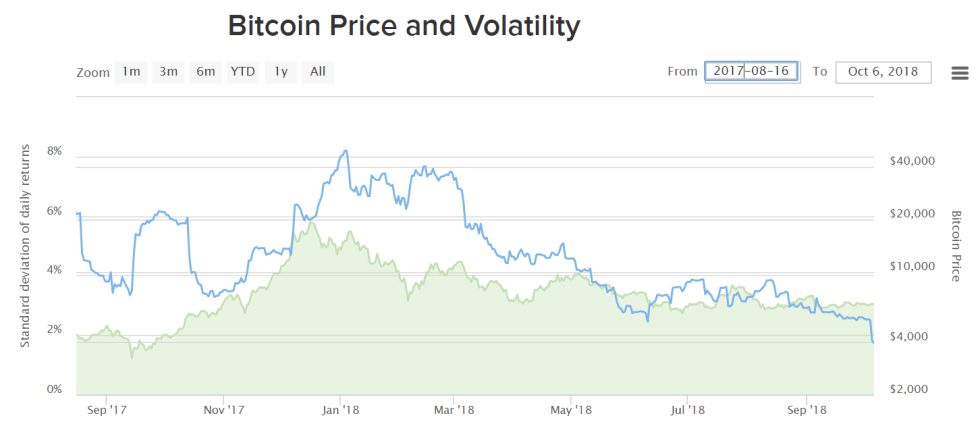Click the Bitcoin Price and Volatility title
Image resolution: width=980 pixels, height=445 pixels.
(404, 26)
